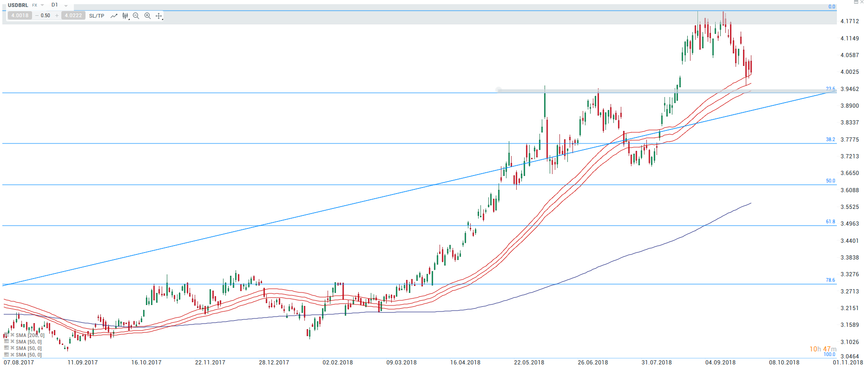
Task: Select the crosshair move tool
Action: pos(159,16)
